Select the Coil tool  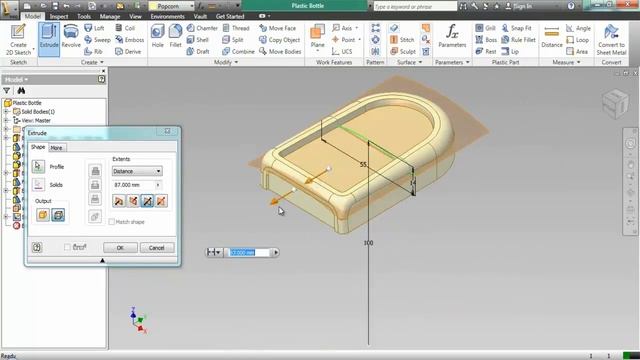click(125, 28)
